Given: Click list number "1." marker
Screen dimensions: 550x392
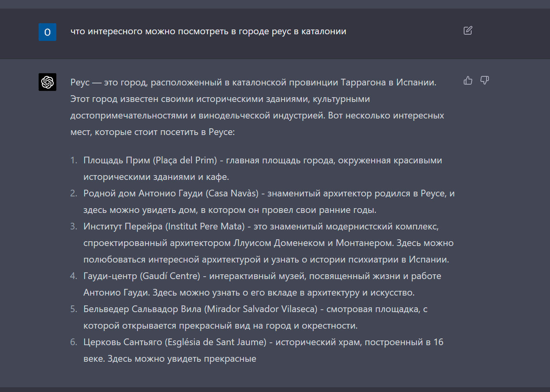Looking at the screenshot, I should point(74,161).
